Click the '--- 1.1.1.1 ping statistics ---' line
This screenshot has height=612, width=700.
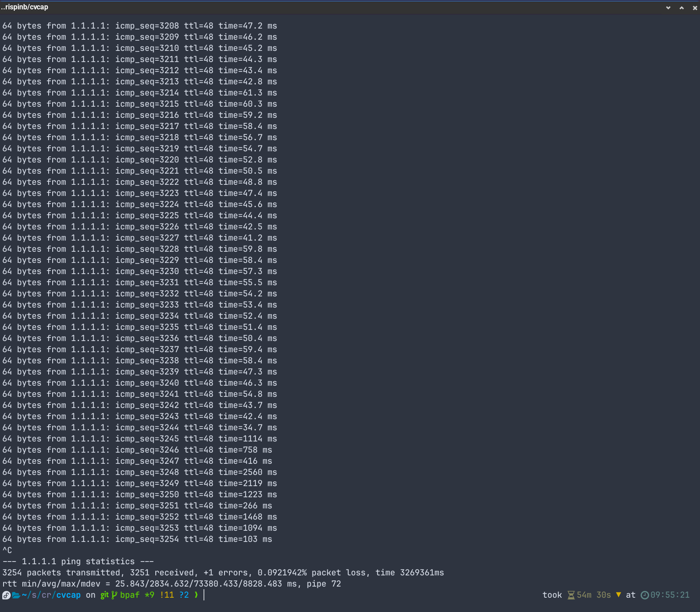click(x=78, y=562)
